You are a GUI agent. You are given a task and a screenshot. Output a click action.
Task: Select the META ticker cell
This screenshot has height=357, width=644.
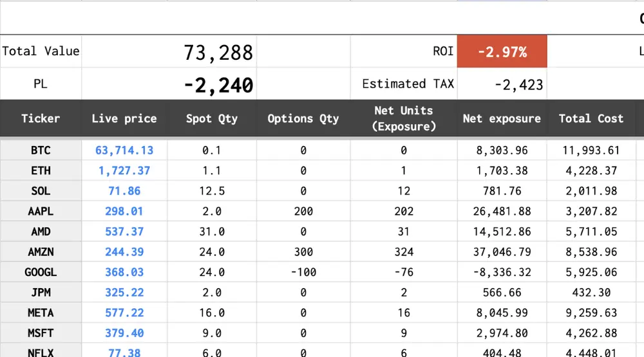(x=41, y=313)
